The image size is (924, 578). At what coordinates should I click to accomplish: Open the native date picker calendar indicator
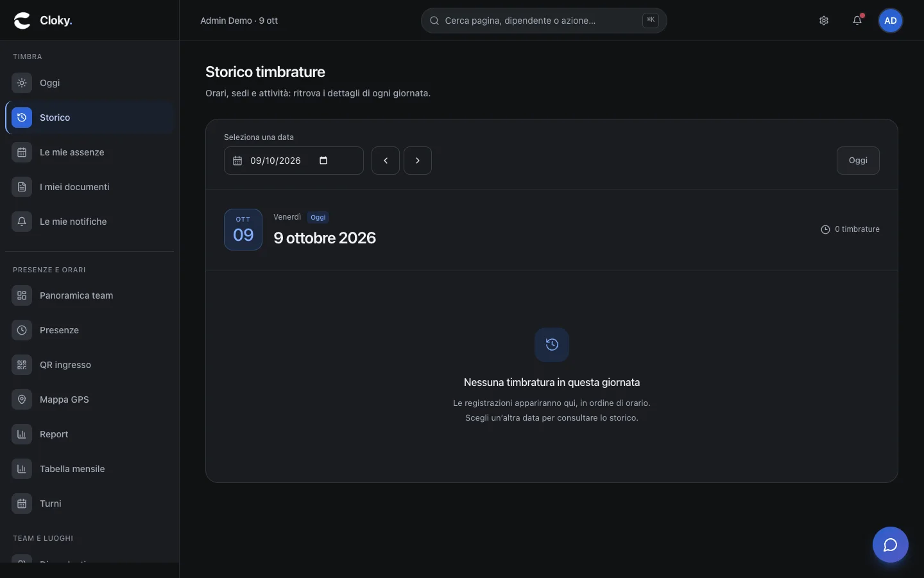click(x=323, y=161)
